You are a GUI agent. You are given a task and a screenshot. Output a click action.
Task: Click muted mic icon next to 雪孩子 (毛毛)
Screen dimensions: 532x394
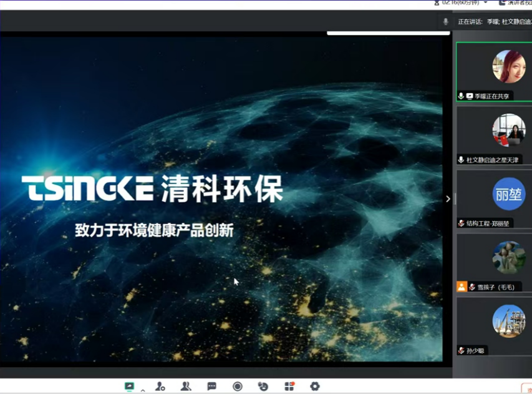click(472, 287)
